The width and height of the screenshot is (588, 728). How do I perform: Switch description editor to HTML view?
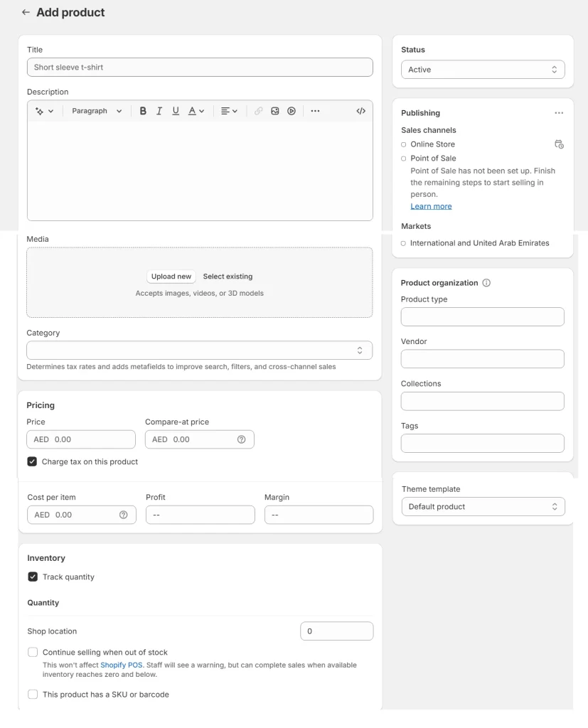(x=360, y=111)
